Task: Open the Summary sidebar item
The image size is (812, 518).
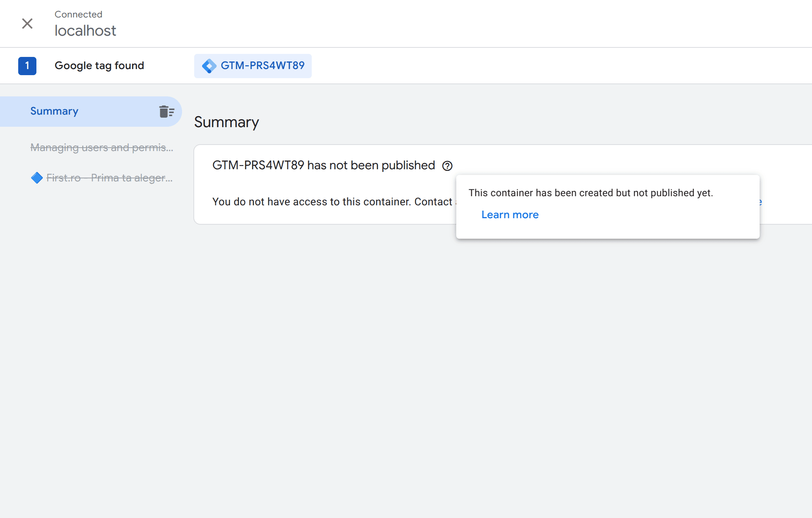Action: click(x=91, y=111)
